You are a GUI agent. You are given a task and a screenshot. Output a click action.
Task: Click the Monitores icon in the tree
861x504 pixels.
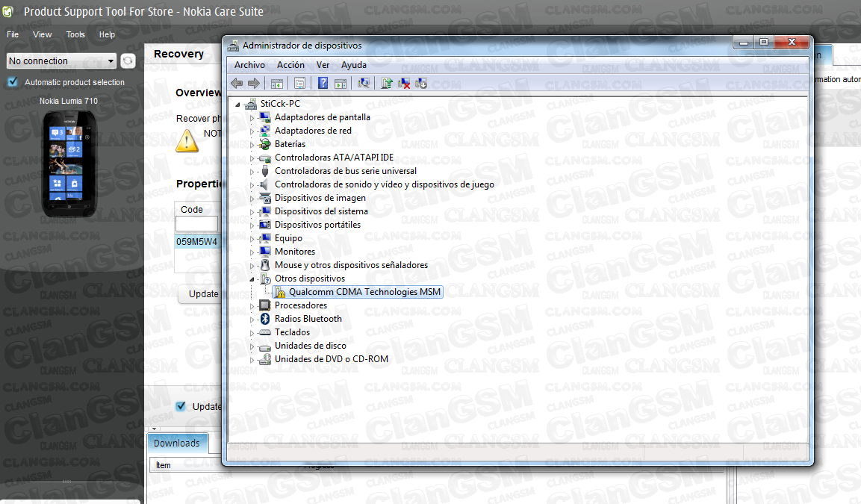point(265,252)
